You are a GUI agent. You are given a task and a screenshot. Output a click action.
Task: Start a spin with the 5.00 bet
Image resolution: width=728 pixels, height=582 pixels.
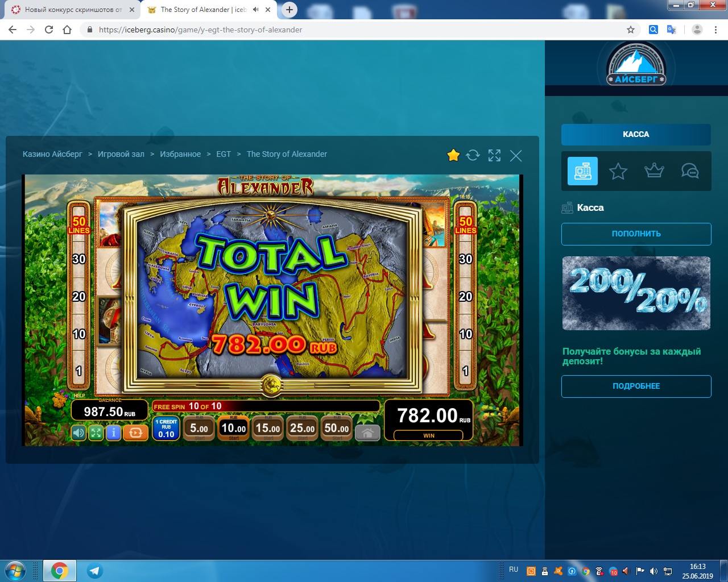[199, 429]
